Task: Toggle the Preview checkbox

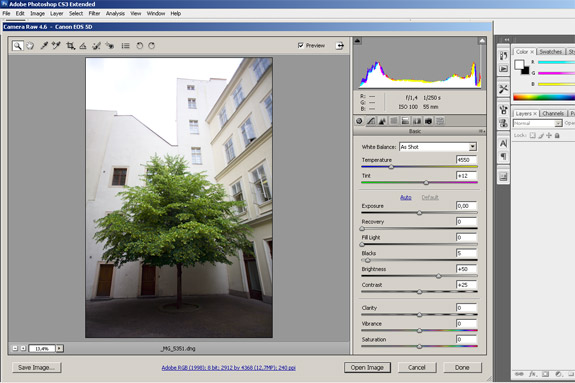Action: [x=301, y=45]
